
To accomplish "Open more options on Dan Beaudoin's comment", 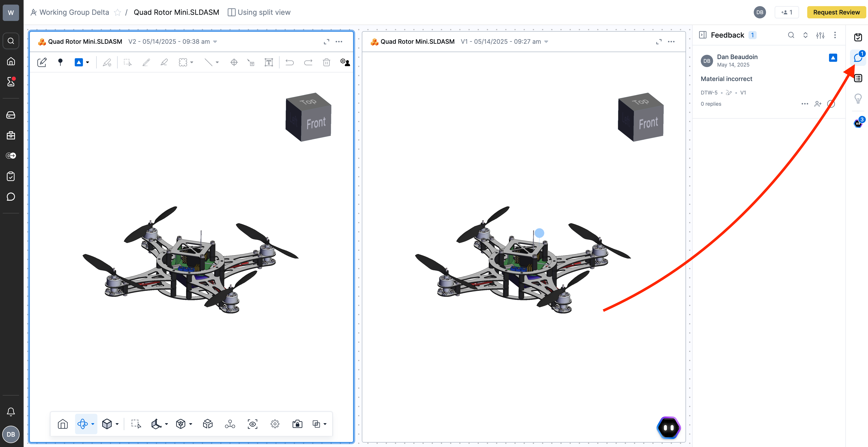I will click(x=805, y=104).
